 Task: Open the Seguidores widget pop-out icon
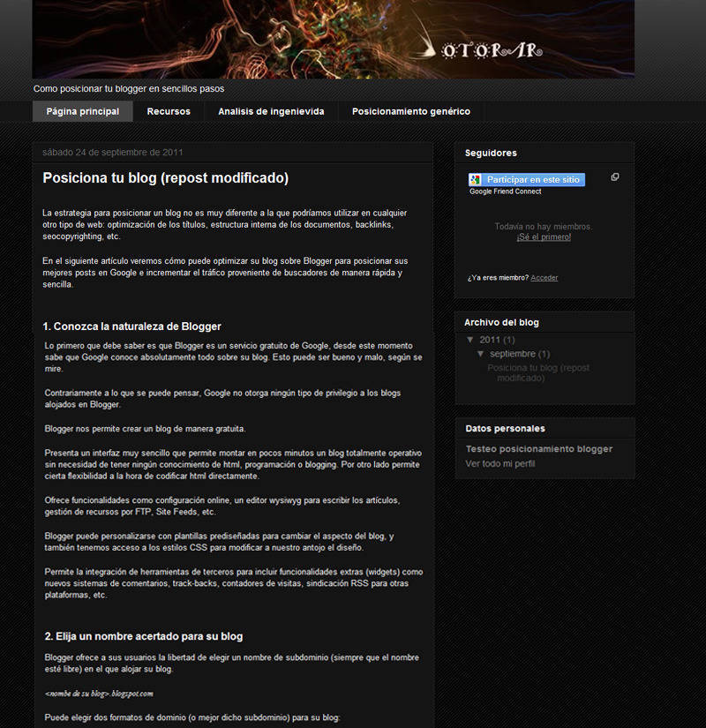point(615,176)
